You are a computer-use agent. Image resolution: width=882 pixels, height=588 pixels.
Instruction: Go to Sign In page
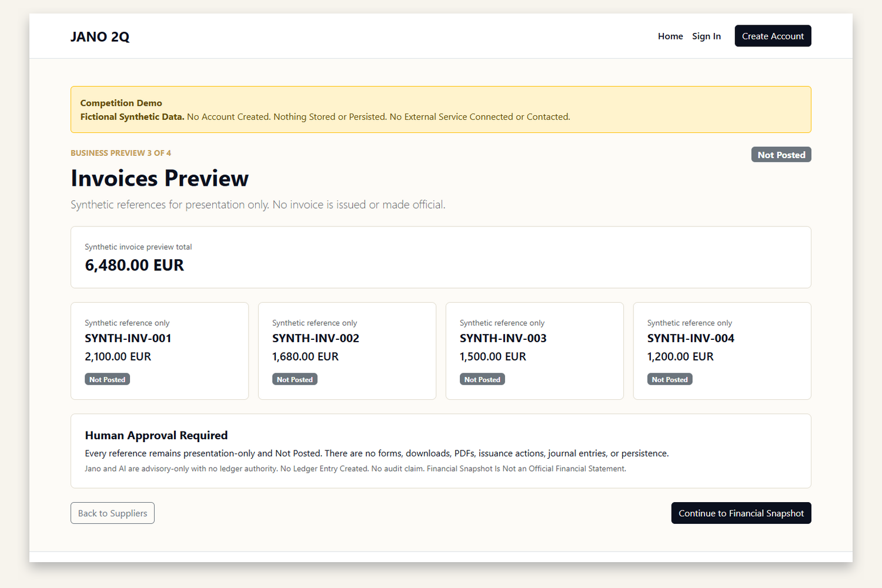tap(706, 36)
